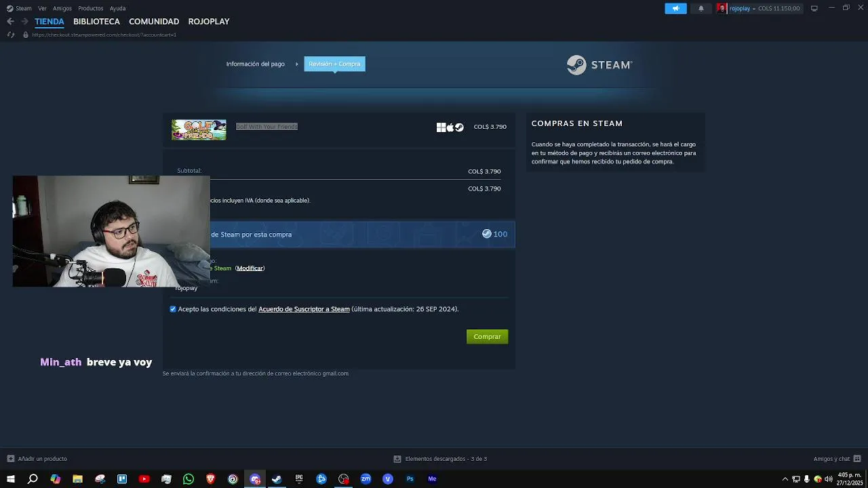Open the Windows Start menu

click(x=10, y=479)
